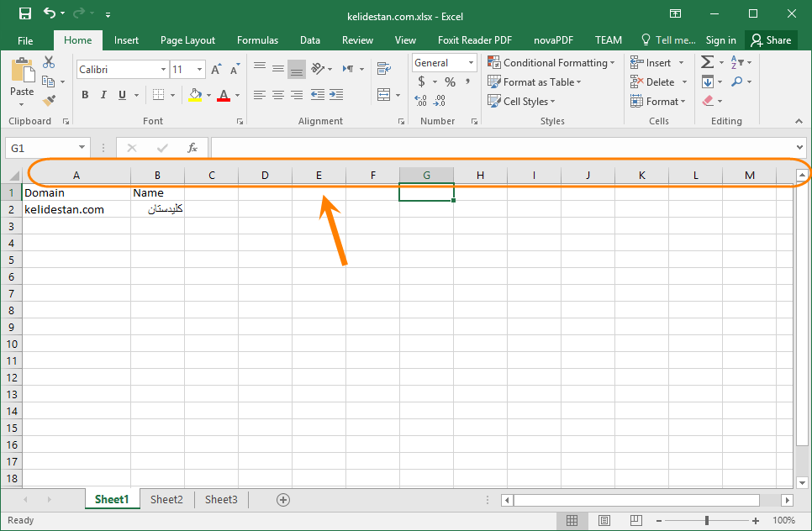Open text Orientation options

pyautogui.click(x=318, y=68)
